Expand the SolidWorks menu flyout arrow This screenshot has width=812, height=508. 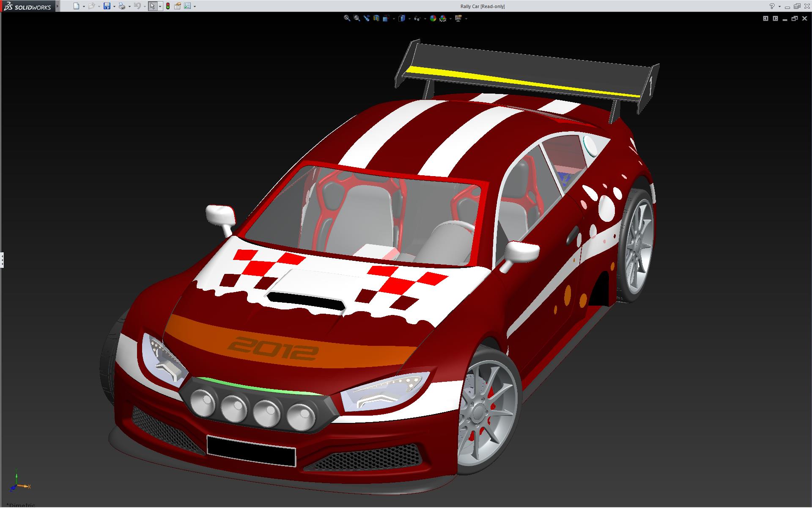coord(58,6)
